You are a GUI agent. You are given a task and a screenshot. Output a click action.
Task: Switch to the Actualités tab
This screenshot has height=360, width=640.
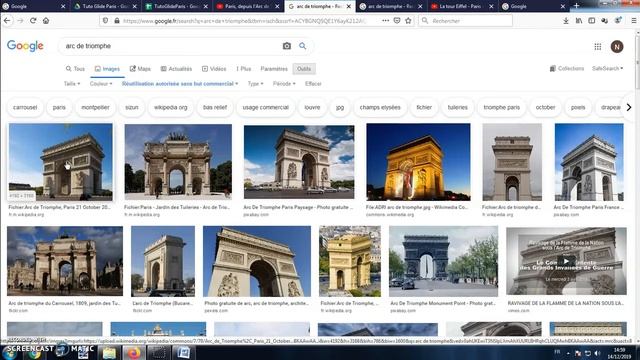[x=176, y=69]
